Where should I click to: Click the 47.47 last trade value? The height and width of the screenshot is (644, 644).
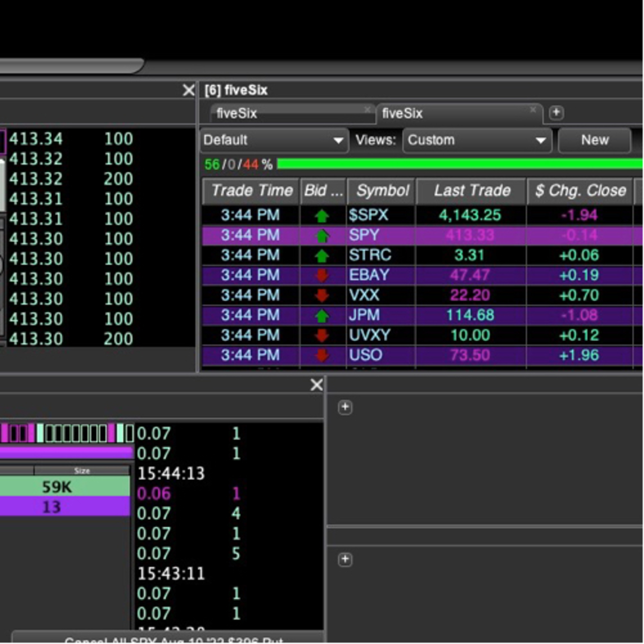coord(470,275)
